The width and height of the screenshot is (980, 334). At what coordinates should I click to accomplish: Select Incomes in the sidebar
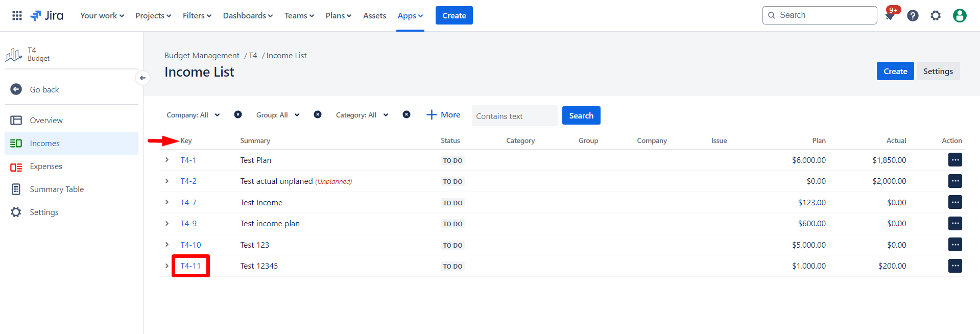click(71, 143)
